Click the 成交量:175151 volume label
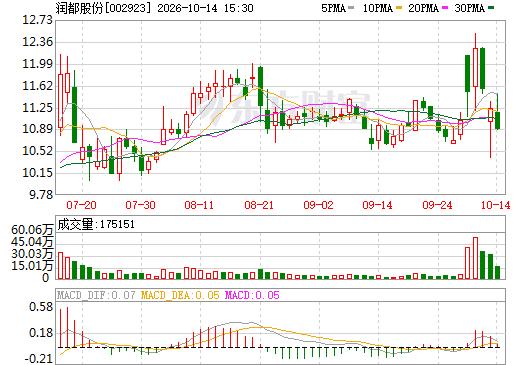 (96, 224)
